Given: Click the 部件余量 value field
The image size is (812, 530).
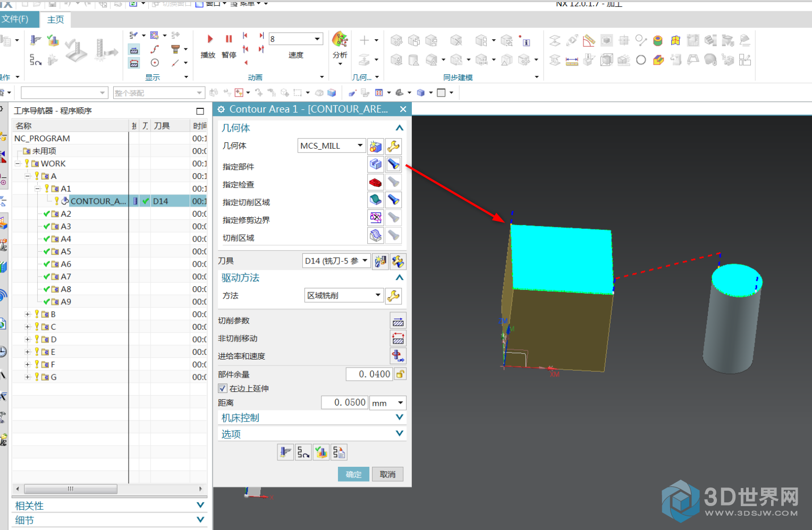Looking at the screenshot, I should coord(369,374).
